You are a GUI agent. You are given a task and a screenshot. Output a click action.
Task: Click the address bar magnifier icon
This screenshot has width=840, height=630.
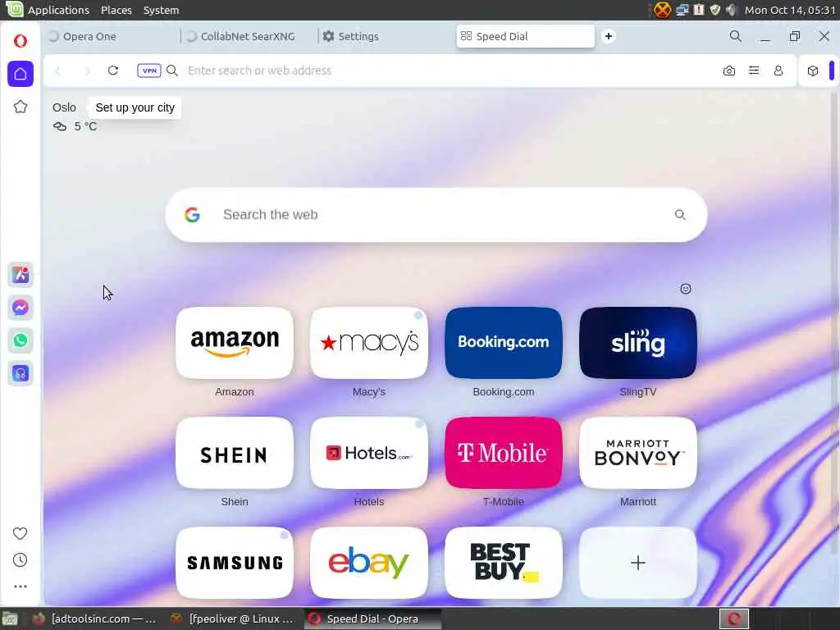[172, 71]
